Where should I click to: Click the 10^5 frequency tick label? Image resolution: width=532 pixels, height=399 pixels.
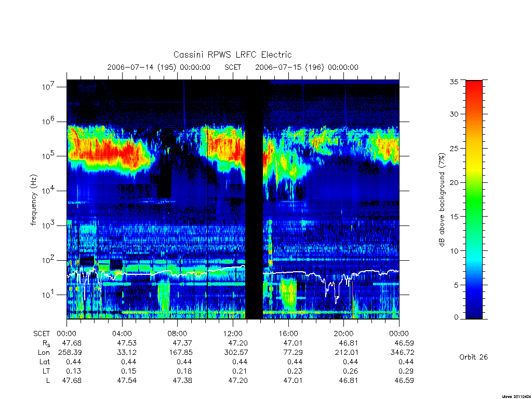49,156
